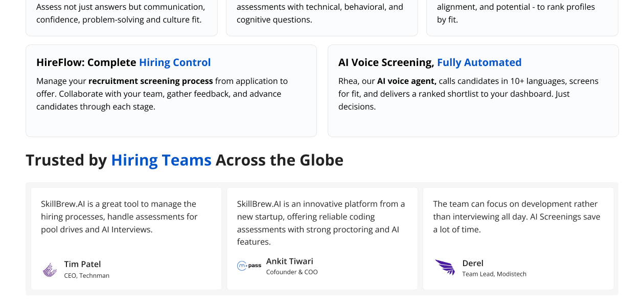Open the HireFlow: Complete Hiring Control card
This screenshot has height=307, width=644.
click(x=171, y=91)
